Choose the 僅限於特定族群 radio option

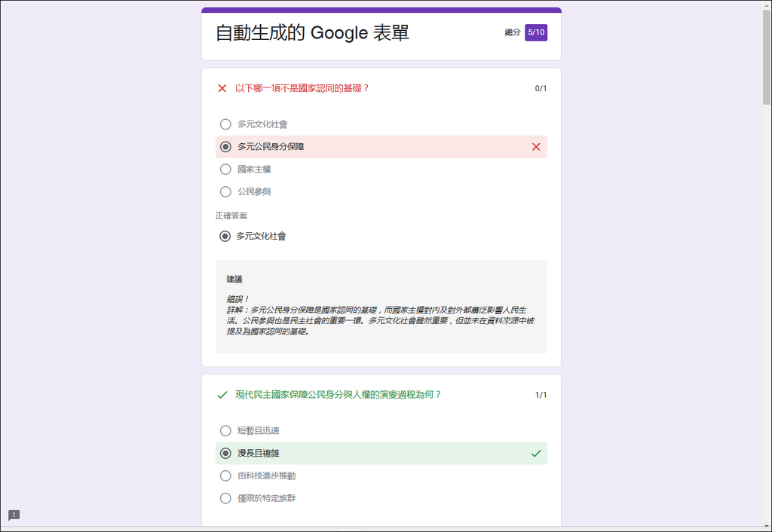click(x=225, y=498)
